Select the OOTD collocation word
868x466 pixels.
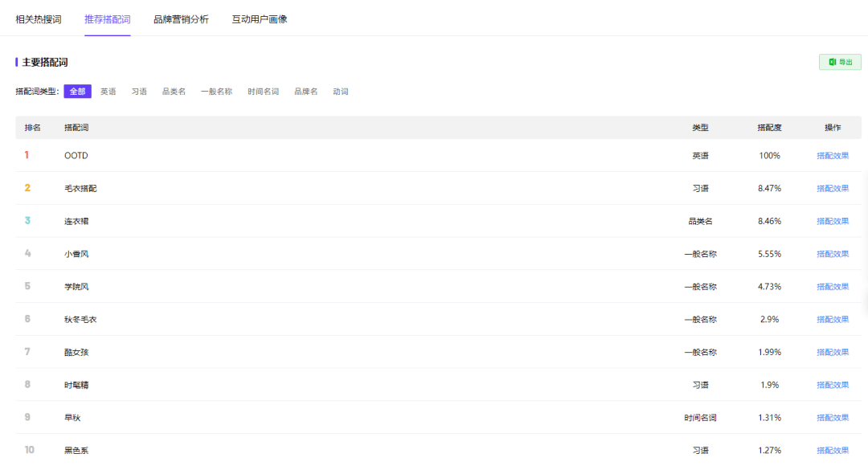(x=76, y=156)
